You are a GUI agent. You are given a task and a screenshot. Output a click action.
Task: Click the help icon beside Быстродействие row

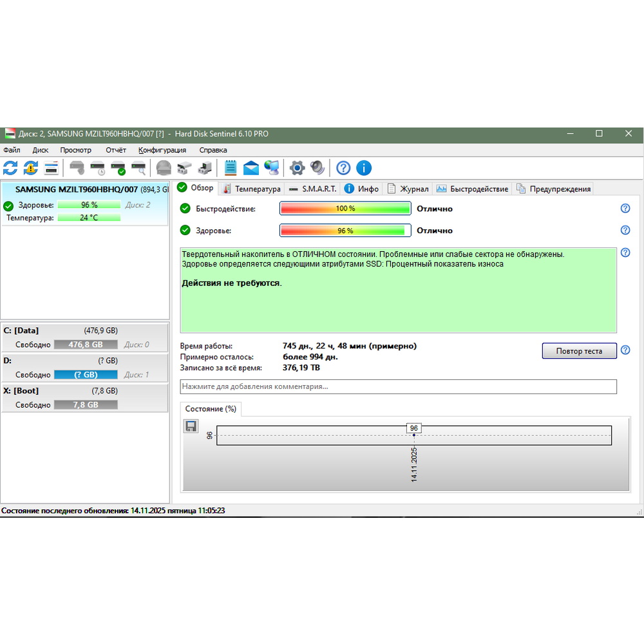tap(625, 209)
